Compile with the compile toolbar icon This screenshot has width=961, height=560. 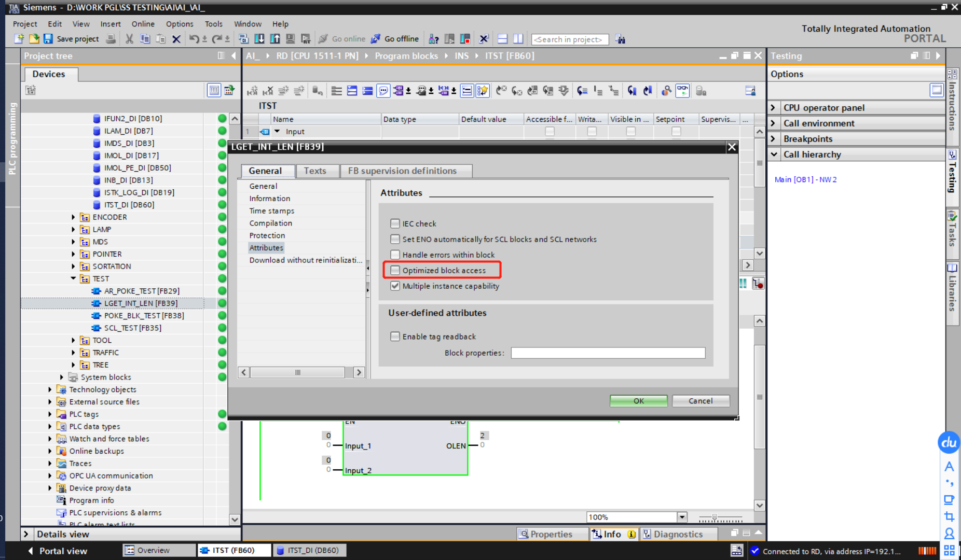click(x=243, y=39)
